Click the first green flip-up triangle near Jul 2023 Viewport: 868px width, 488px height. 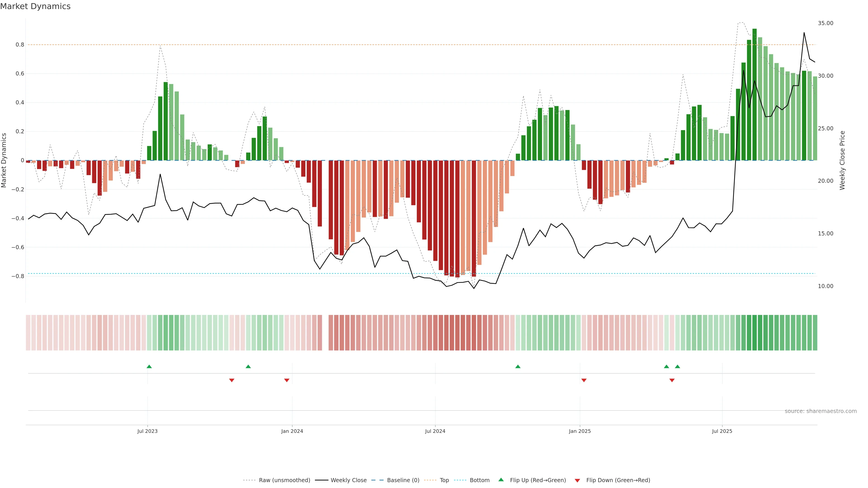(149, 366)
